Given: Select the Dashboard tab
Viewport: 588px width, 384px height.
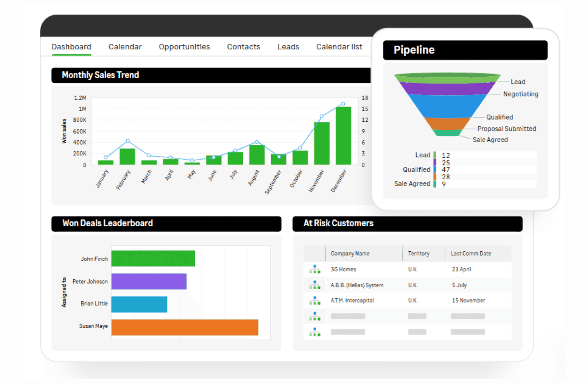Looking at the screenshot, I should click(x=71, y=47).
